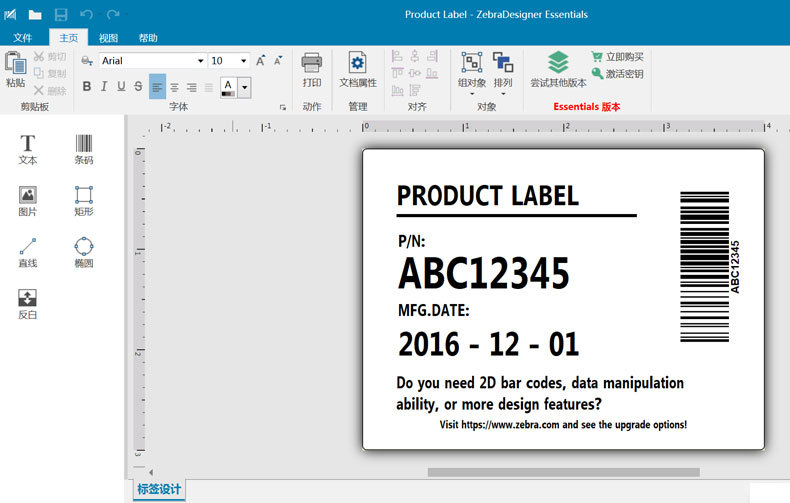790x503 pixels.
Task: Select the PRODUCT LABEL heading text
Action: (487, 196)
